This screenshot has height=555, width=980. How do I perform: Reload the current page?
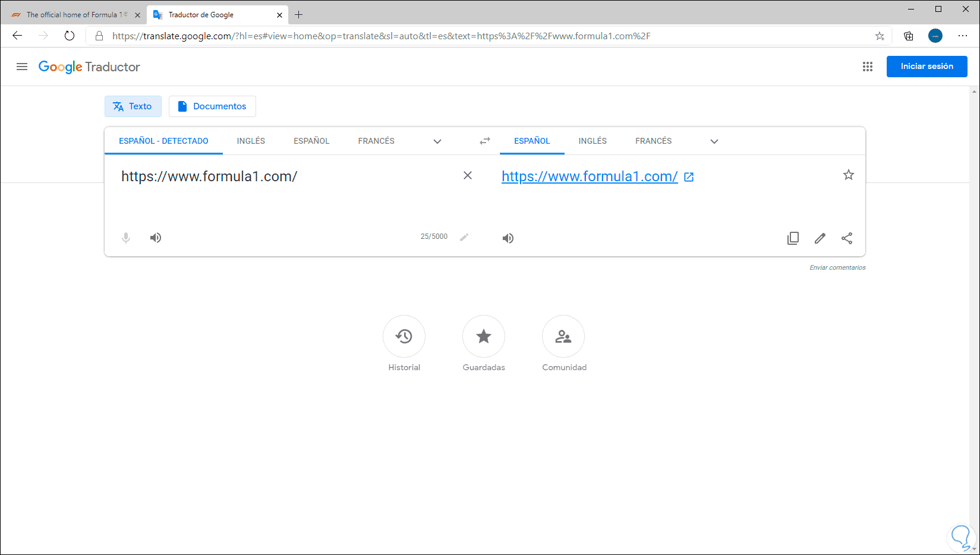(x=70, y=36)
